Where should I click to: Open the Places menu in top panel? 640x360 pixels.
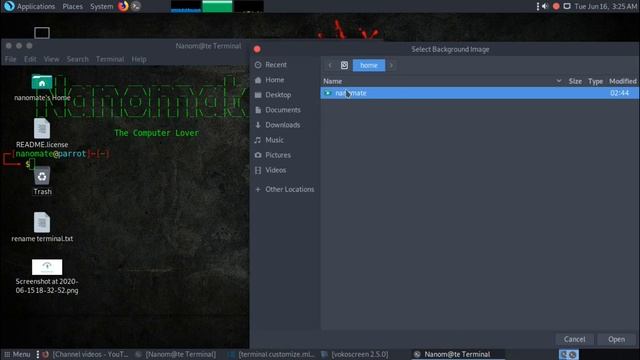[72, 6]
